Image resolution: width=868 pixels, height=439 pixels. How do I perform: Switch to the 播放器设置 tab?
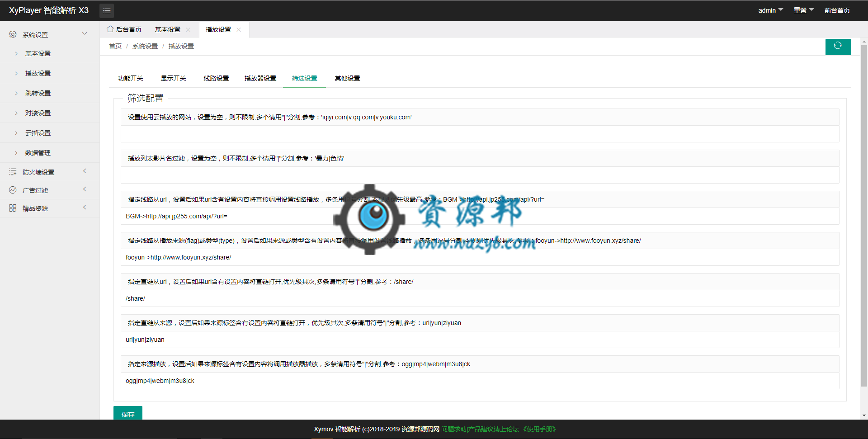[260, 78]
